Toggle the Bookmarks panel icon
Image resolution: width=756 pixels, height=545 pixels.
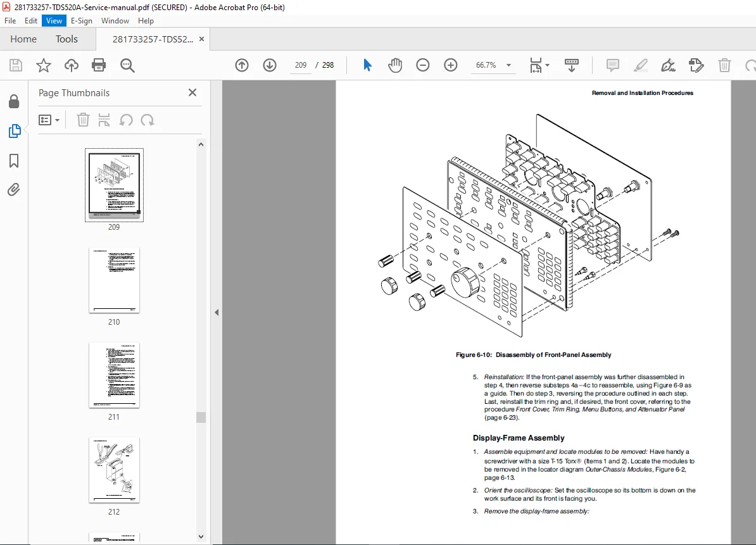14,161
